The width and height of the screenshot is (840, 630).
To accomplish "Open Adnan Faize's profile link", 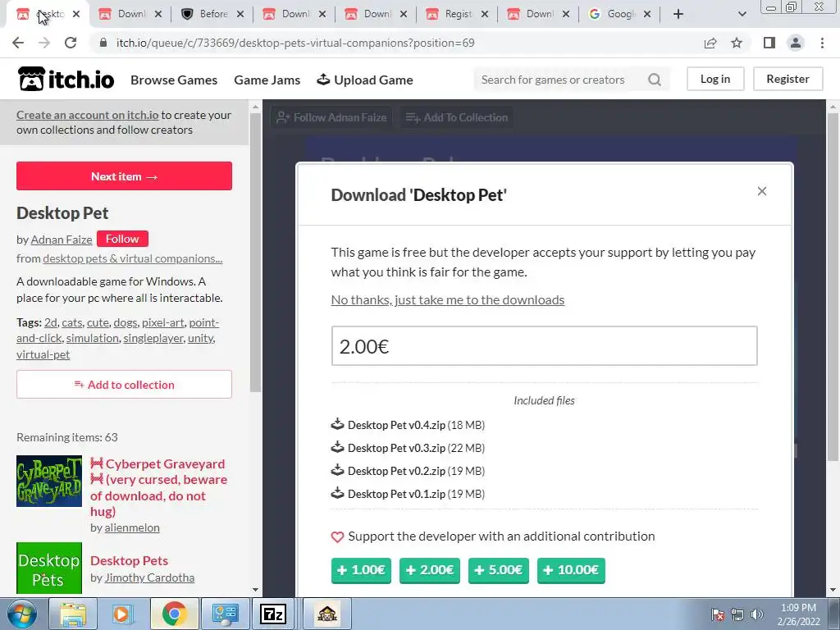I will click(x=61, y=240).
